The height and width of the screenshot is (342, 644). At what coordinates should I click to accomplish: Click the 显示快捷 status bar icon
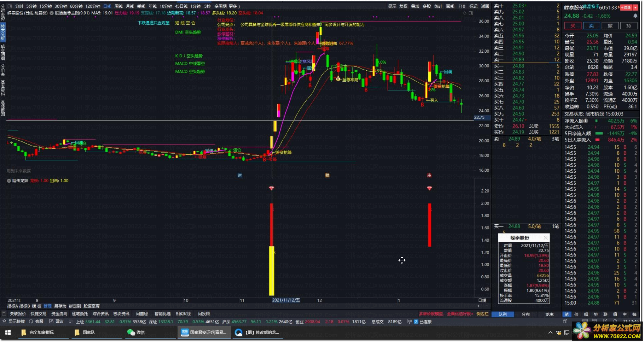click(x=4, y=322)
